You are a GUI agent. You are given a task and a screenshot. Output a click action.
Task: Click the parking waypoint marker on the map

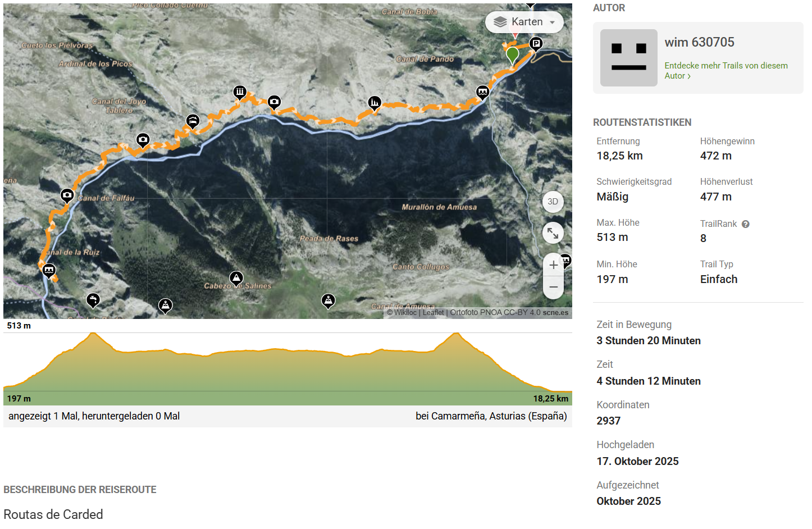536,43
